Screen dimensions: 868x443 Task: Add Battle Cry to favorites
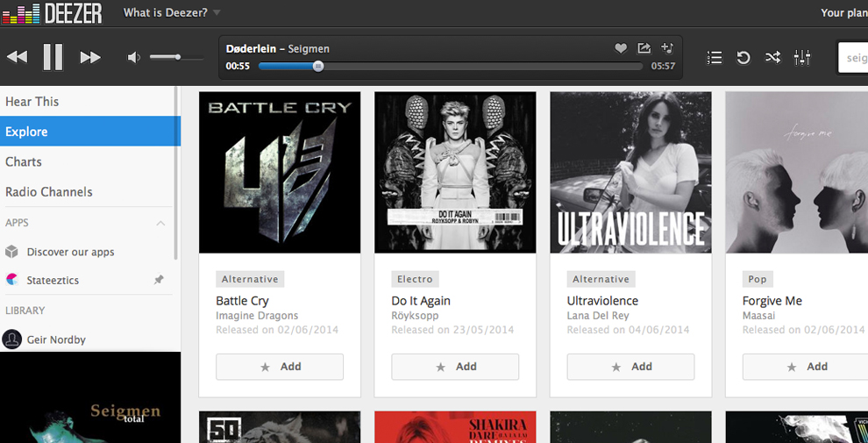coord(280,367)
